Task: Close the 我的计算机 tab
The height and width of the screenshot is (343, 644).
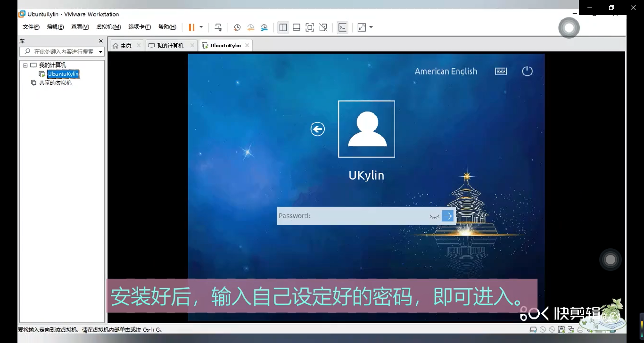Action: pos(192,45)
